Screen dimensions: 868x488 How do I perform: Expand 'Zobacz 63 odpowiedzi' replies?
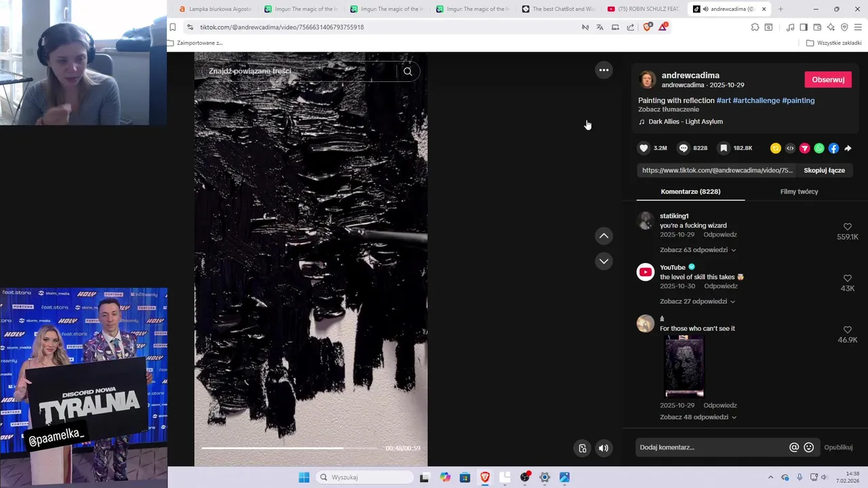coord(698,250)
